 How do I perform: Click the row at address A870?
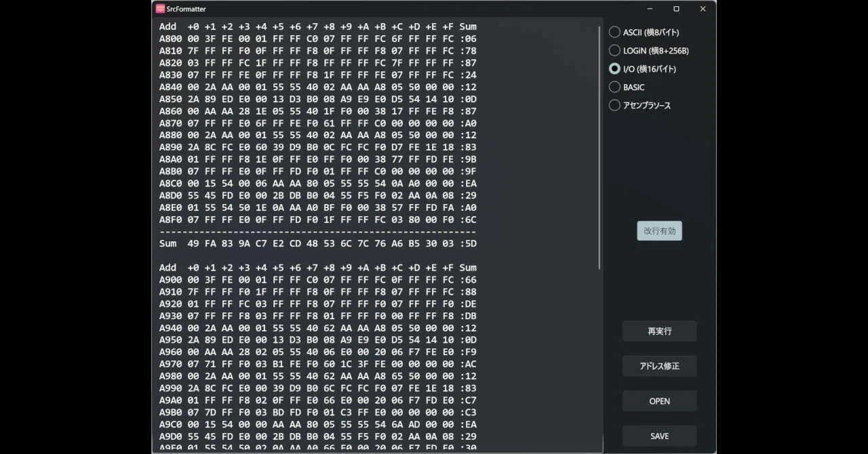pyautogui.click(x=318, y=123)
